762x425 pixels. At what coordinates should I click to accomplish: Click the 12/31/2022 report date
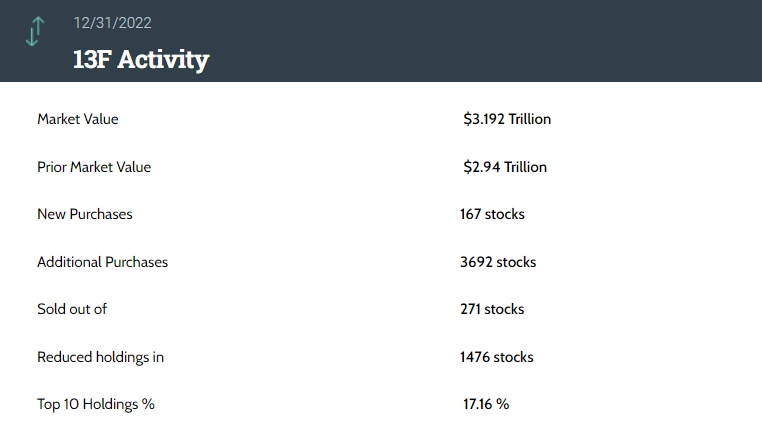113,22
